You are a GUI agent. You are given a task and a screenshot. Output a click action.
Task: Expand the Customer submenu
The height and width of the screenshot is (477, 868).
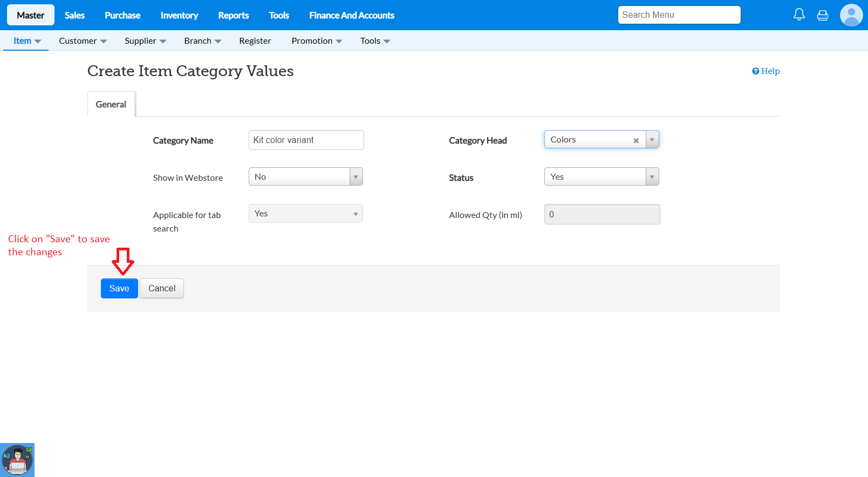coord(83,41)
